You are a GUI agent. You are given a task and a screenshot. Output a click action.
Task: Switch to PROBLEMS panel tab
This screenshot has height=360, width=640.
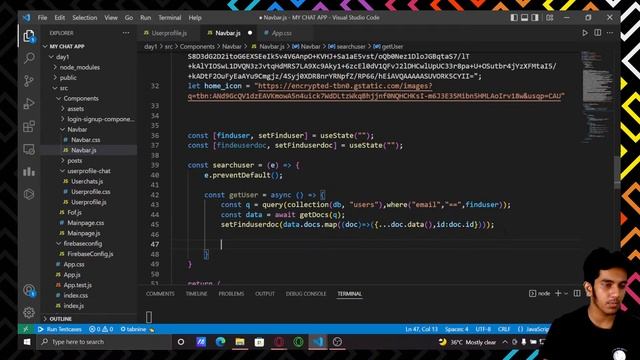point(231,293)
